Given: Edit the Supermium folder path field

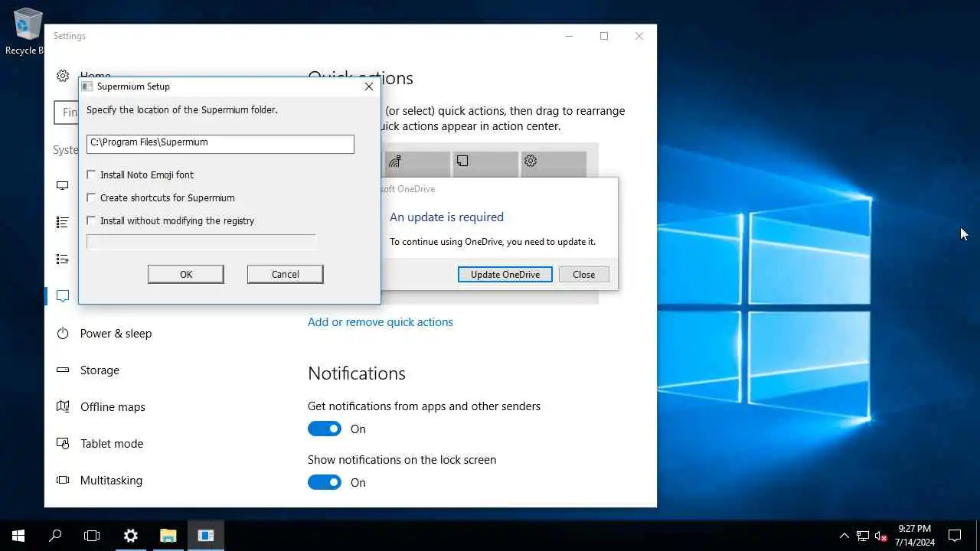Looking at the screenshot, I should (x=220, y=144).
